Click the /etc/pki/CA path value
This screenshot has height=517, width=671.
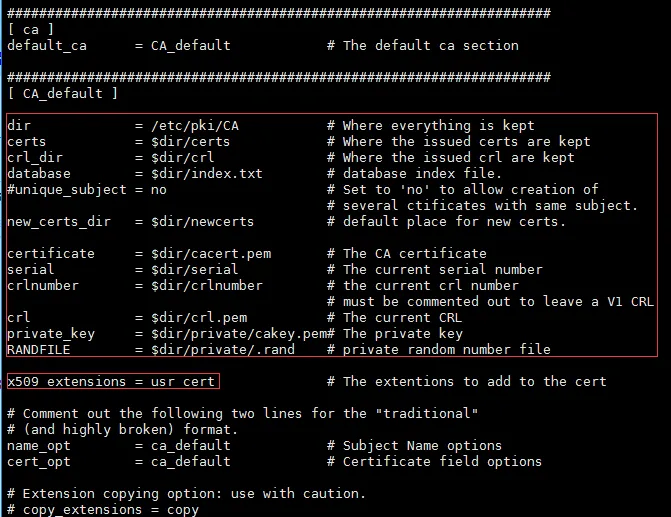[195, 126]
